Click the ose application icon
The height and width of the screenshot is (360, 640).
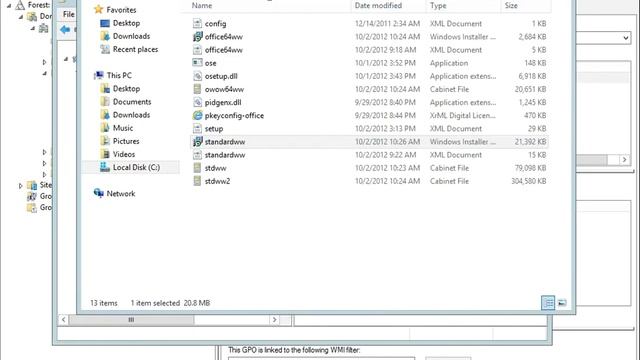click(x=197, y=63)
